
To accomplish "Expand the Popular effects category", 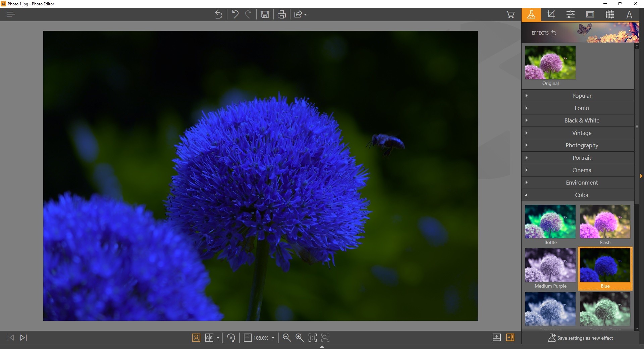I will coord(578,96).
